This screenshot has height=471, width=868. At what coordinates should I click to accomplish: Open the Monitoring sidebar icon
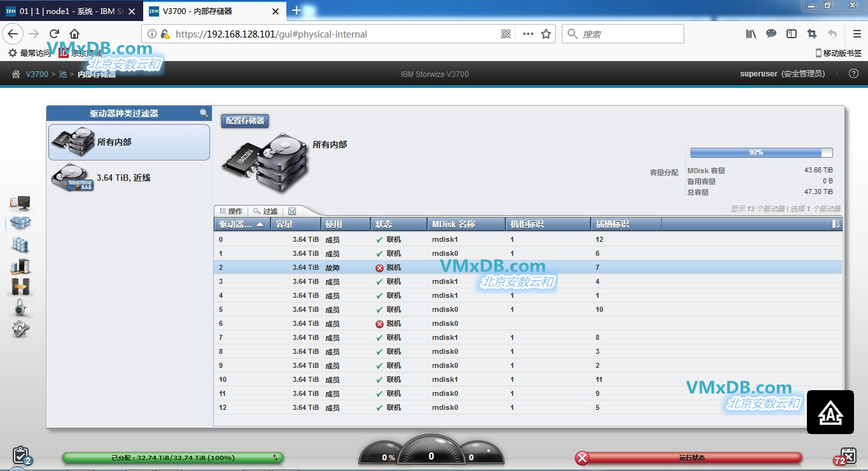pos(20,203)
